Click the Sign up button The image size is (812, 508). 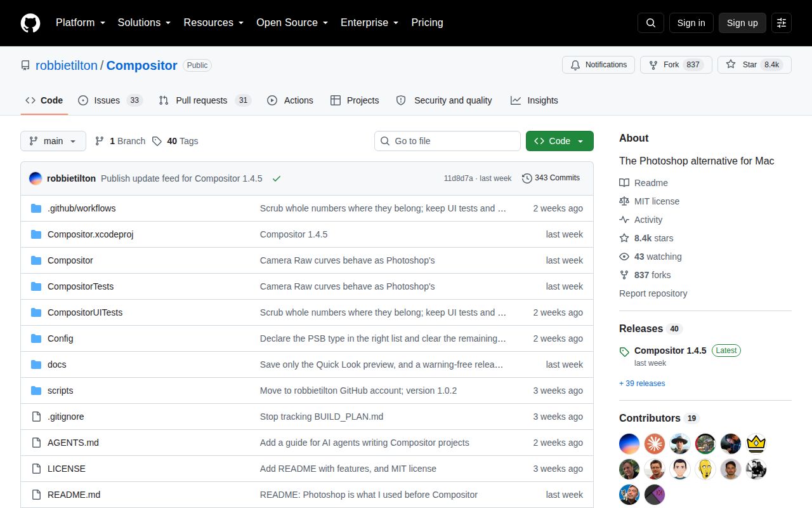click(x=742, y=23)
